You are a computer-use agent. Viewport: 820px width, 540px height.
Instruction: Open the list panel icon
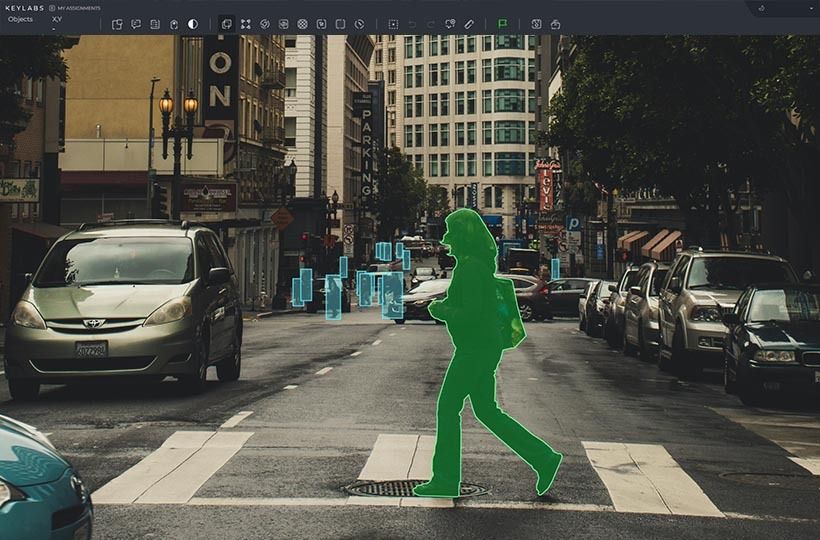coord(155,24)
